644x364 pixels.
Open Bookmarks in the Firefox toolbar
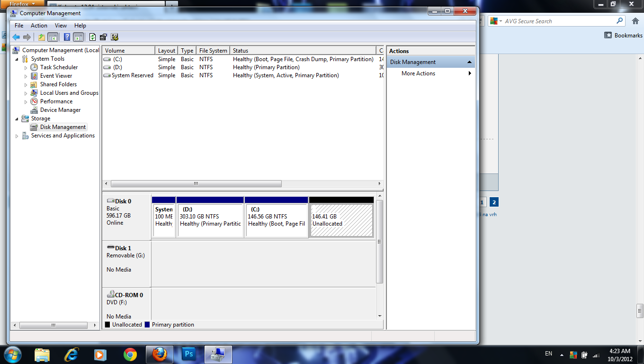(623, 36)
